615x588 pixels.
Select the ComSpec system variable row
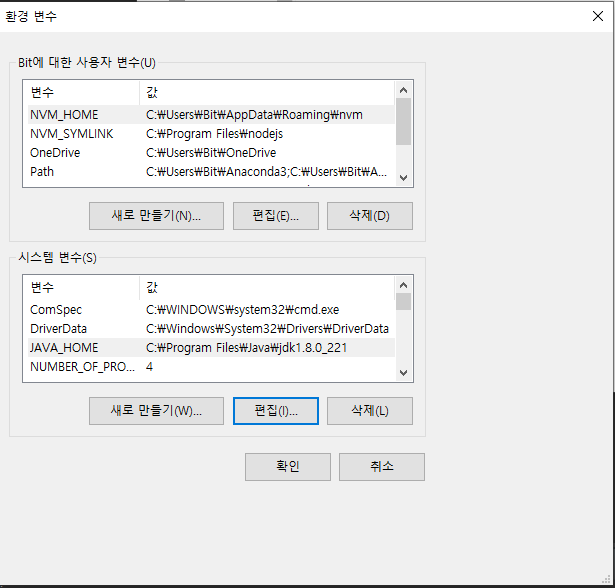tap(211, 309)
